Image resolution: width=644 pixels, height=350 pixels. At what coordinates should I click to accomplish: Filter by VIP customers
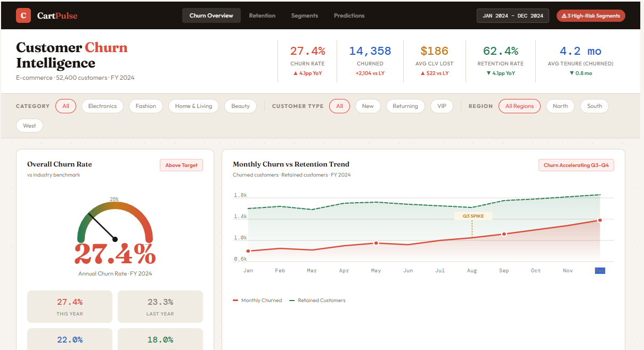click(x=442, y=106)
